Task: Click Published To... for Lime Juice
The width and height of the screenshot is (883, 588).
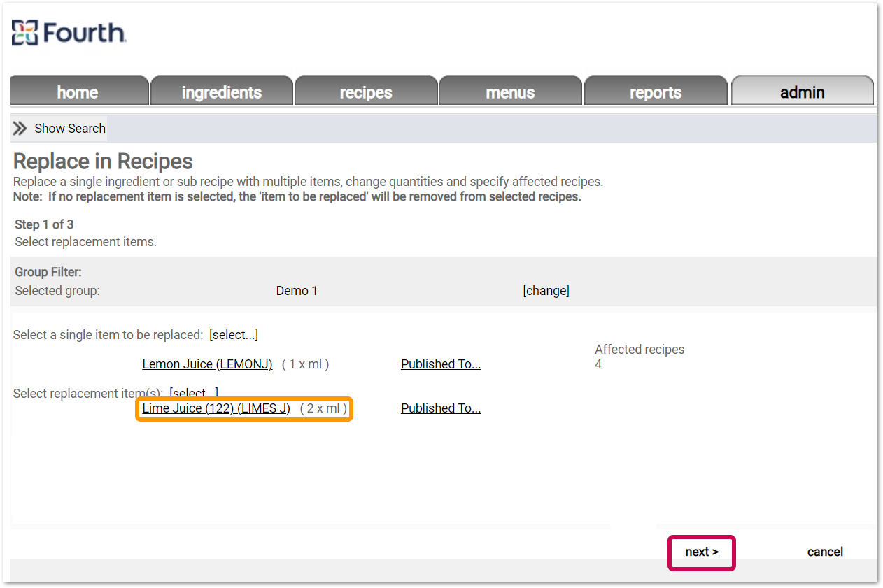Action: [x=441, y=408]
